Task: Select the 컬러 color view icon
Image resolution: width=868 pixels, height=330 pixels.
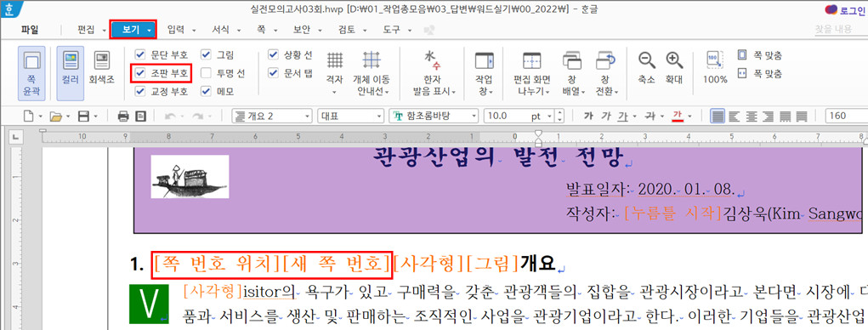Action: click(71, 73)
